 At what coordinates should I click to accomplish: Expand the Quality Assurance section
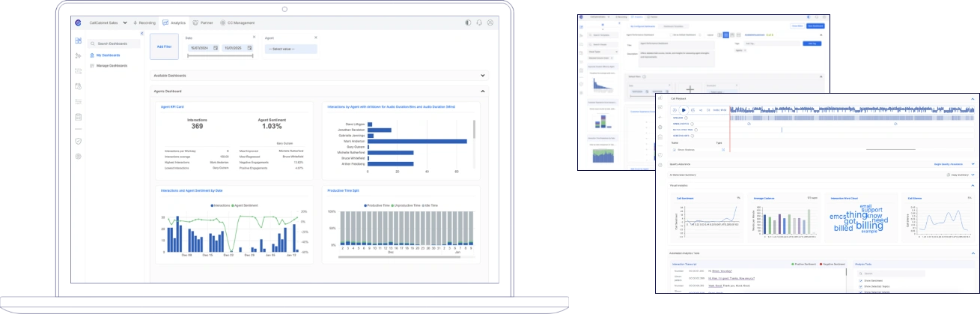point(973,163)
